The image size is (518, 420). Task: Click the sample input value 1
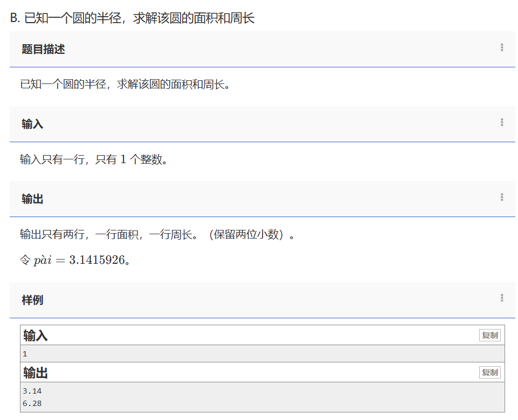pyautogui.click(x=25, y=354)
